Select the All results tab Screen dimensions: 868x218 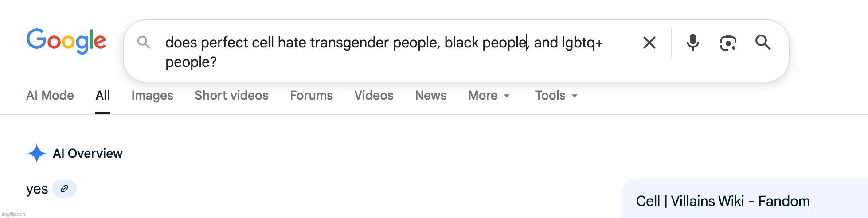pyautogui.click(x=102, y=96)
